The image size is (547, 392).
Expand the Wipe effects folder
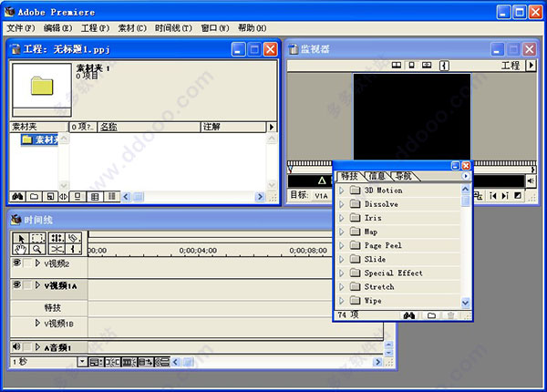point(342,301)
